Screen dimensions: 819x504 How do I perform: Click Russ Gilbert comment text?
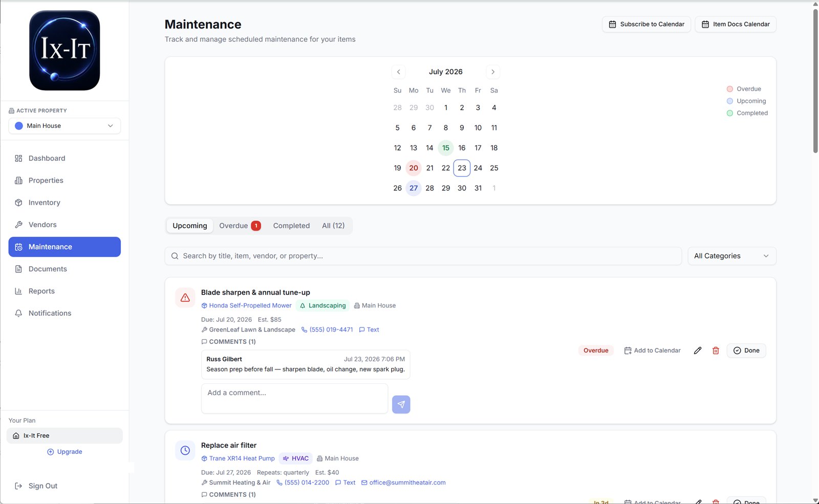pos(306,369)
